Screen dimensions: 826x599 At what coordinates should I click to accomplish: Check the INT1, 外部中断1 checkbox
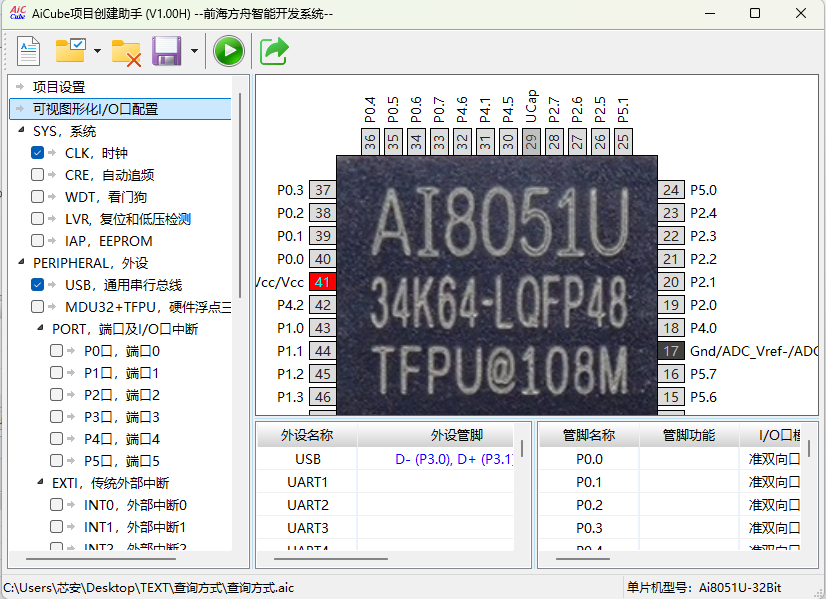pyautogui.click(x=56, y=526)
